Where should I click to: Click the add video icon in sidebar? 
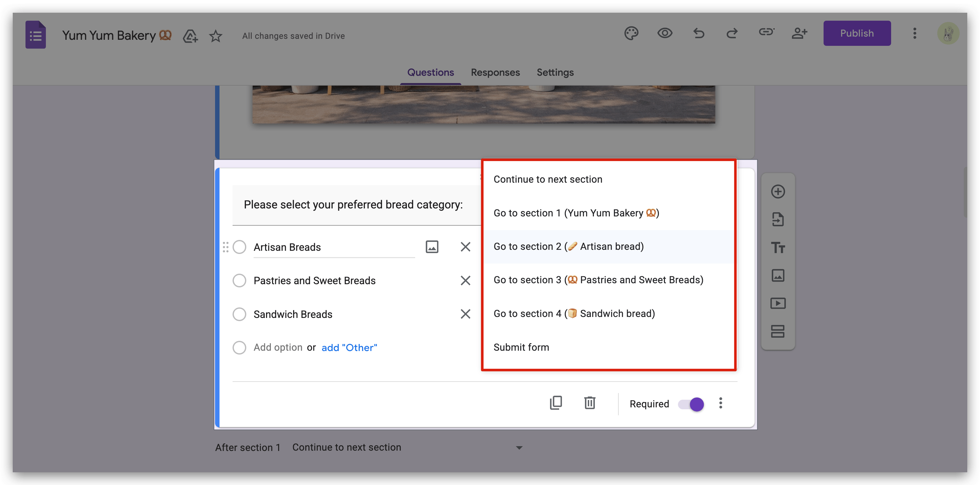coord(778,303)
